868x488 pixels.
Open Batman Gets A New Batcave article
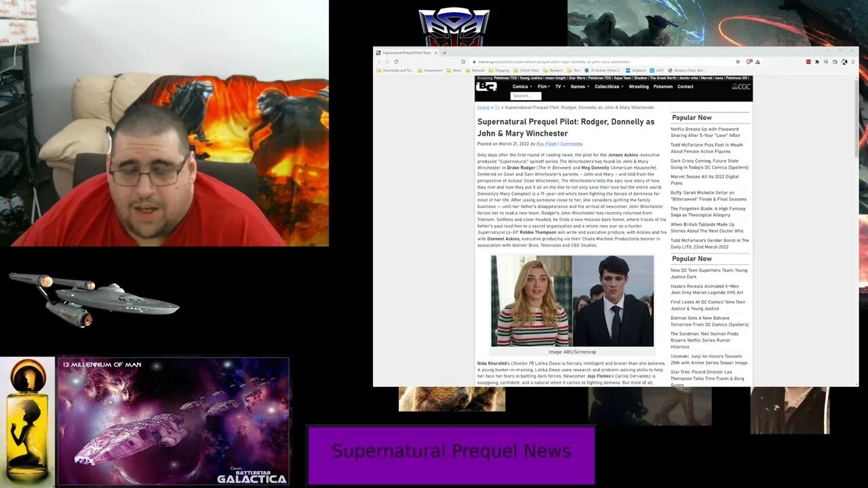pos(709,321)
